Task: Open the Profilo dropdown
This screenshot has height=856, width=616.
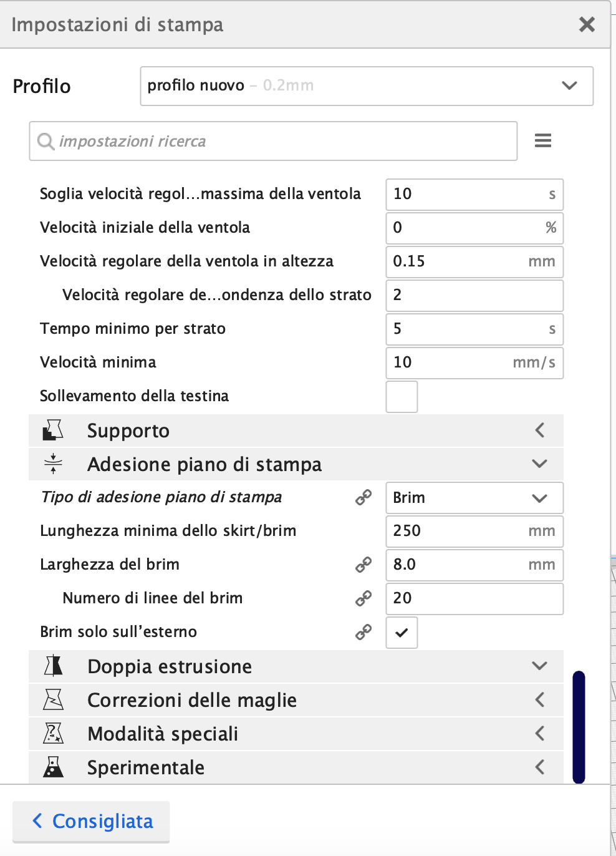Action: tap(367, 86)
